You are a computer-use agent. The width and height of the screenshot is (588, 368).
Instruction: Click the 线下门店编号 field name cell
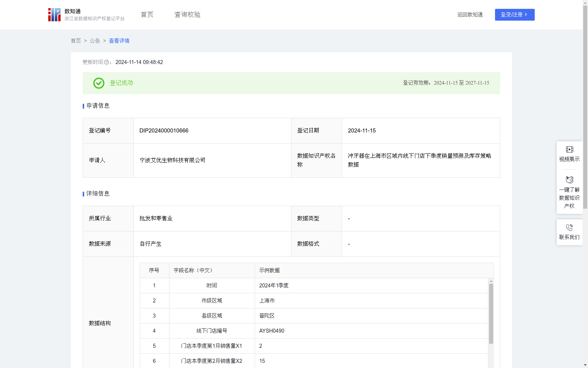[212, 331]
